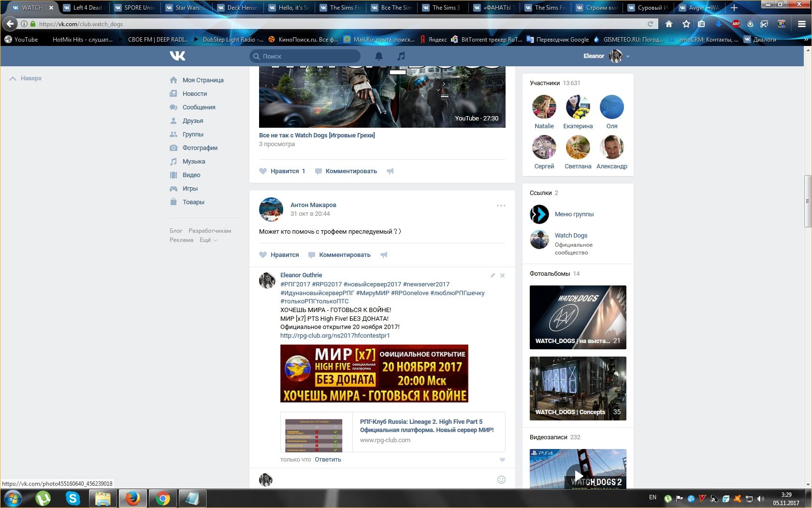Open the music note icon in header
The image size is (812, 508).
[x=401, y=56]
